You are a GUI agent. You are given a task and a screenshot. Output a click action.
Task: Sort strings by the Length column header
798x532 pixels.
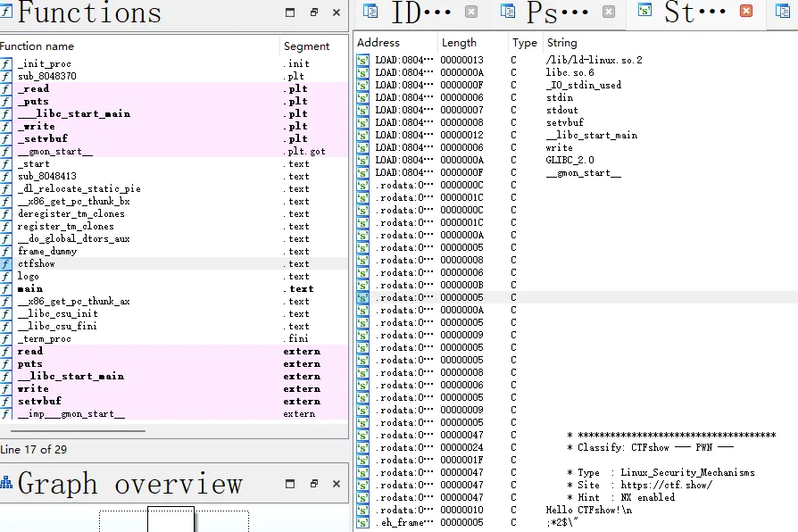[459, 42]
